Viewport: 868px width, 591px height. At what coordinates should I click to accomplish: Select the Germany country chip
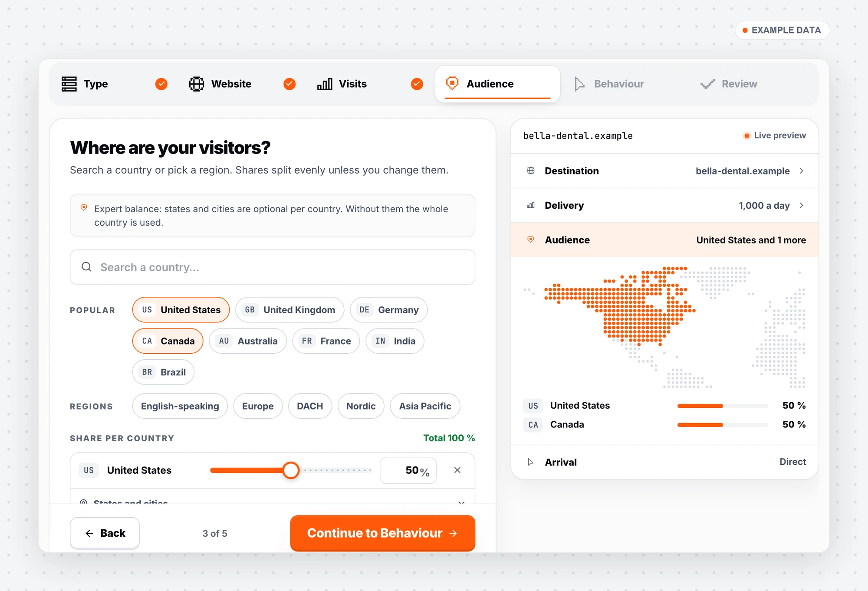pyautogui.click(x=389, y=310)
